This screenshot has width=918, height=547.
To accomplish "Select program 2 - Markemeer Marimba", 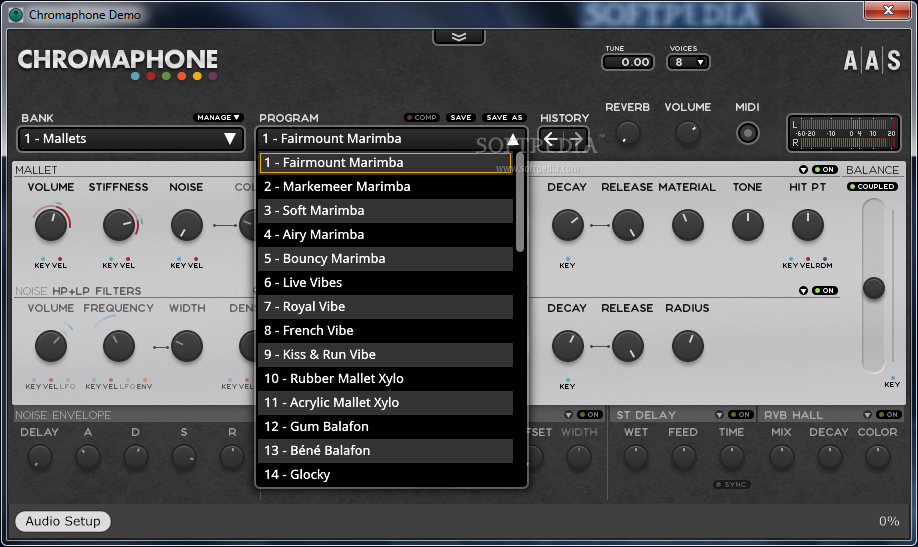I will (386, 187).
